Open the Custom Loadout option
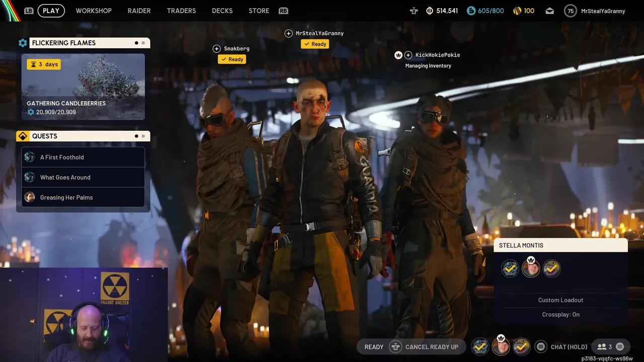The width and height of the screenshot is (644, 362). coord(560,300)
